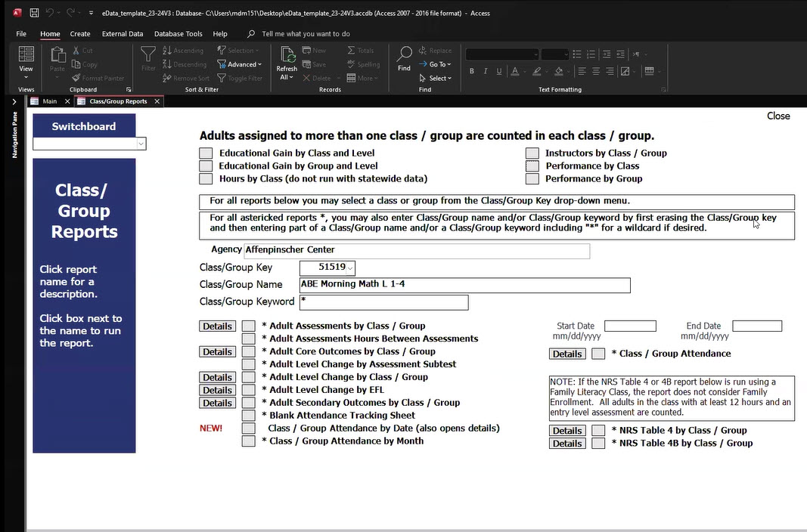This screenshot has height=532, width=807.
Task: Check Adult Assessments by Class / Group box
Action: [249, 326]
